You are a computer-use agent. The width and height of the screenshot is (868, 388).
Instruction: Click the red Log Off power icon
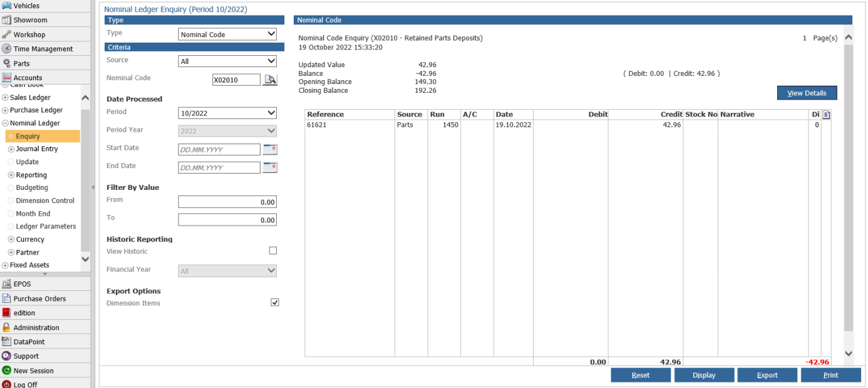pyautogui.click(x=6, y=384)
